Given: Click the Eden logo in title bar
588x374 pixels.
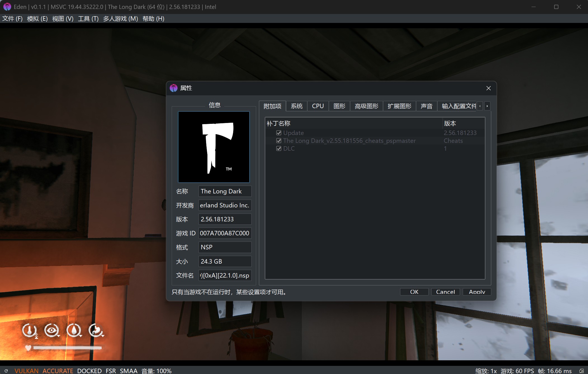Looking at the screenshot, I should [7, 7].
